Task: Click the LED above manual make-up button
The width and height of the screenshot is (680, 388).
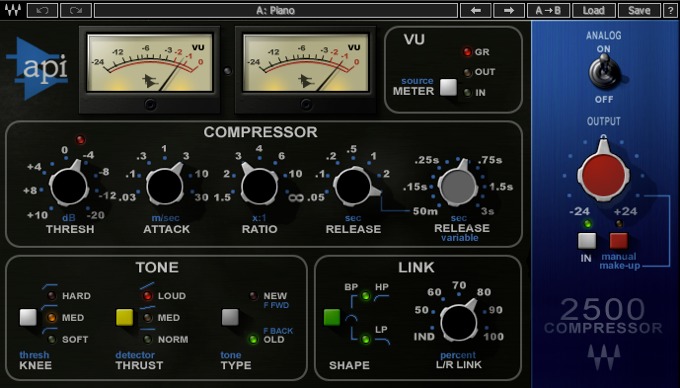Action: [x=619, y=224]
